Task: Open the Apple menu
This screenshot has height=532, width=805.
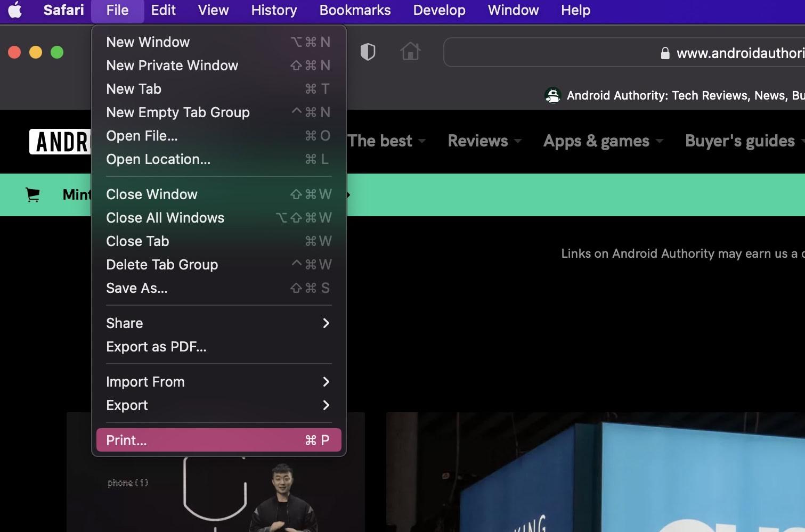Action: (15, 10)
